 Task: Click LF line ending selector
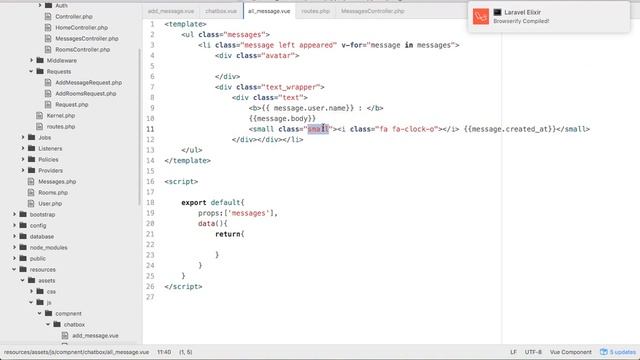(x=513, y=352)
